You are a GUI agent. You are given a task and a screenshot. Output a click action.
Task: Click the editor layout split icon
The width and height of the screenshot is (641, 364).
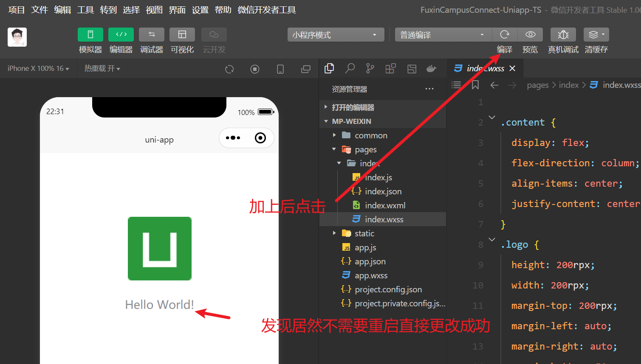412,69
